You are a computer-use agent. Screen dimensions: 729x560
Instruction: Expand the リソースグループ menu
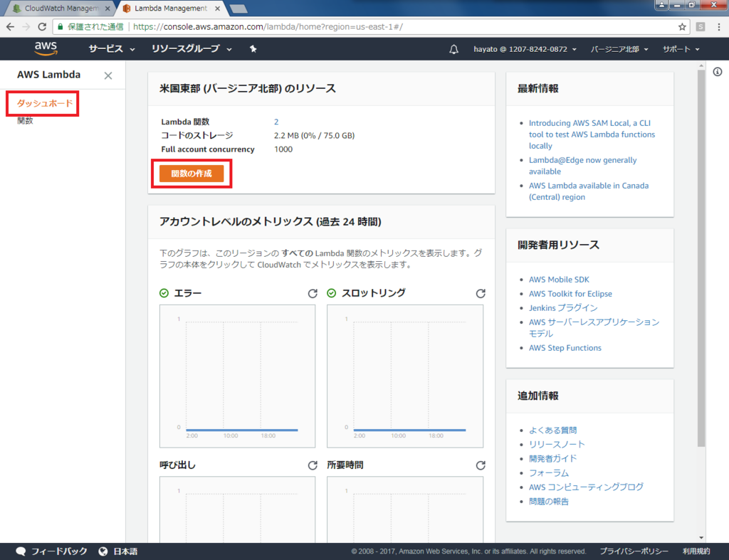[192, 49]
